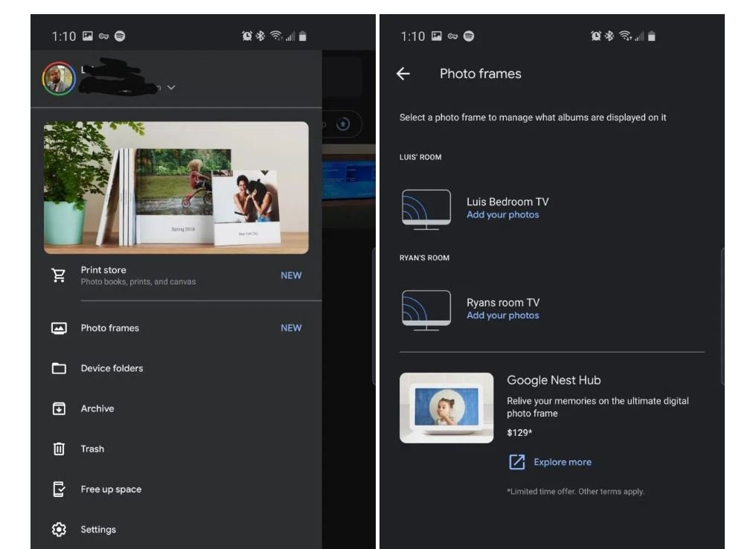This screenshot has height=549, width=756.
Task: Open the Explore more link
Action: pos(563,462)
